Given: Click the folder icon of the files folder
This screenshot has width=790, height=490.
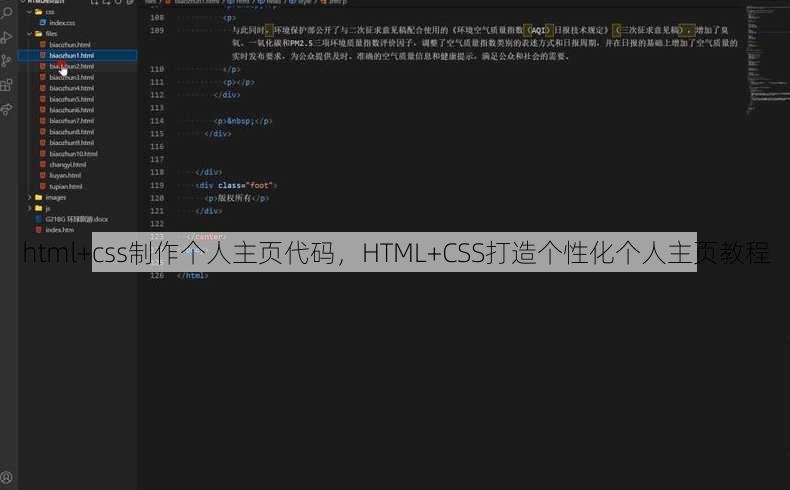Looking at the screenshot, I should pyautogui.click(x=38, y=34).
